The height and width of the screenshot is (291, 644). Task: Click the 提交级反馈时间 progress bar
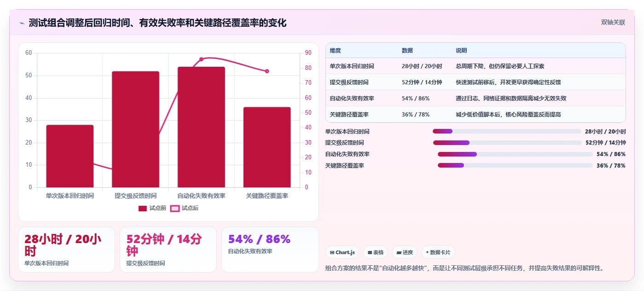tap(507, 143)
